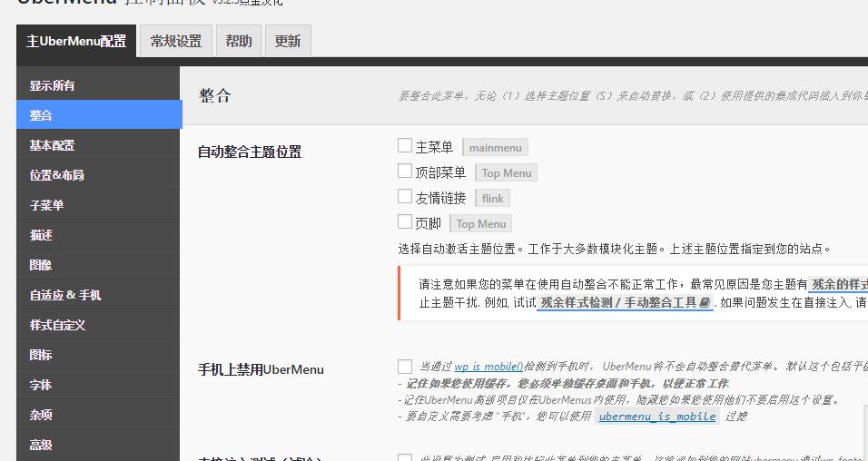Select 显示所有 in the sidebar

click(x=99, y=85)
